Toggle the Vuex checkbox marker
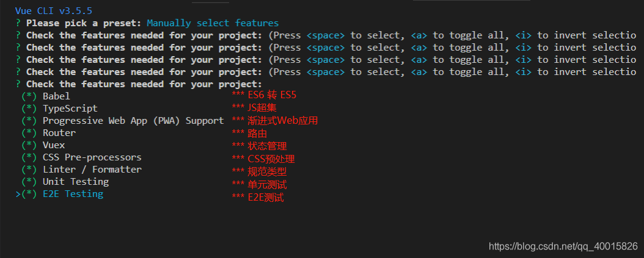The width and height of the screenshot is (644, 258). pos(29,145)
